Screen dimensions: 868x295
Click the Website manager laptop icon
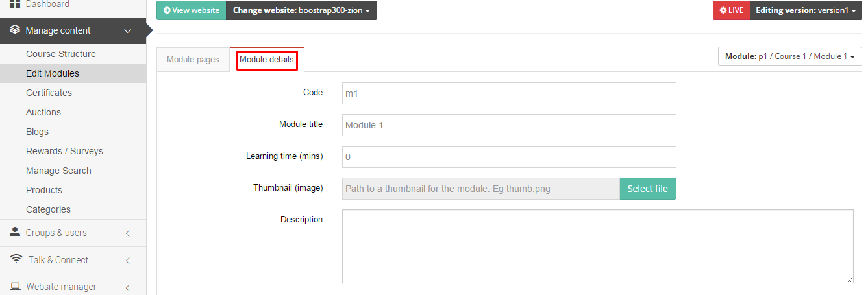tap(15, 287)
